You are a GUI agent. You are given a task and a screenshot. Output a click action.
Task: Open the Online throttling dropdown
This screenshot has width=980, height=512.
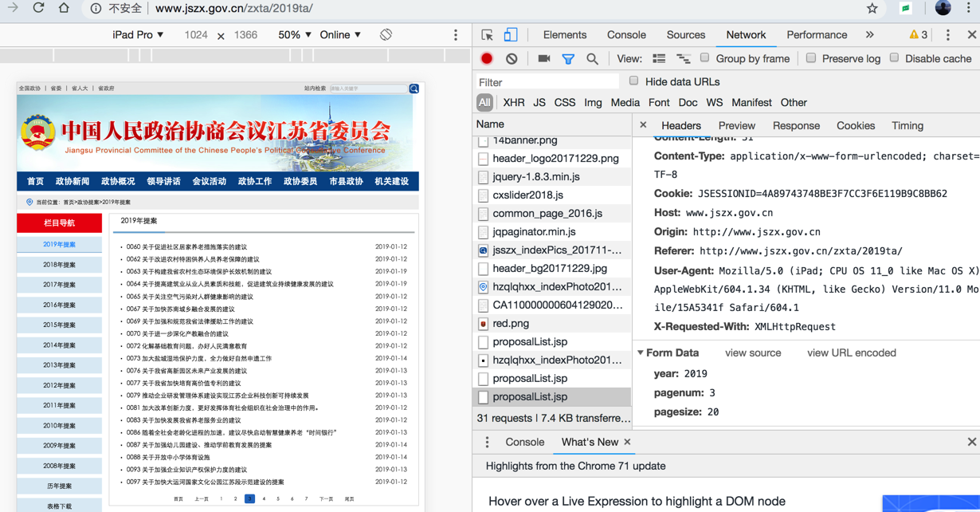point(340,35)
